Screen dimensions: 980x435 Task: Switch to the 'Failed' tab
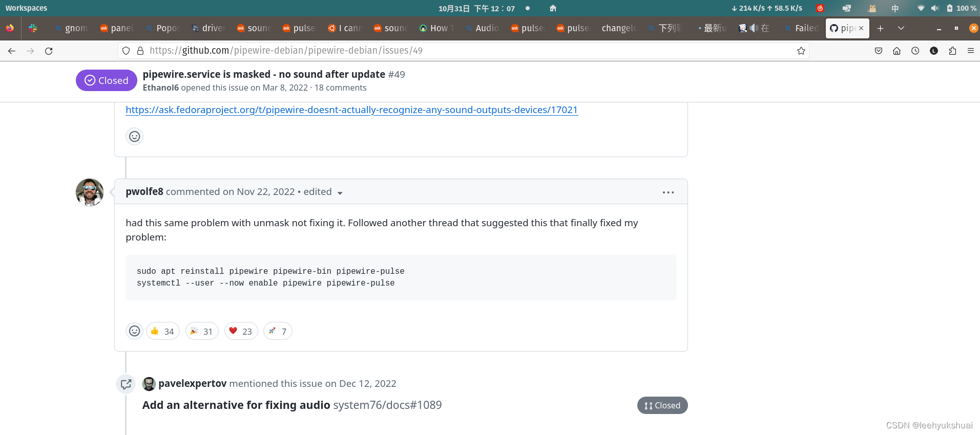pyautogui.click(x=801, y=28)
